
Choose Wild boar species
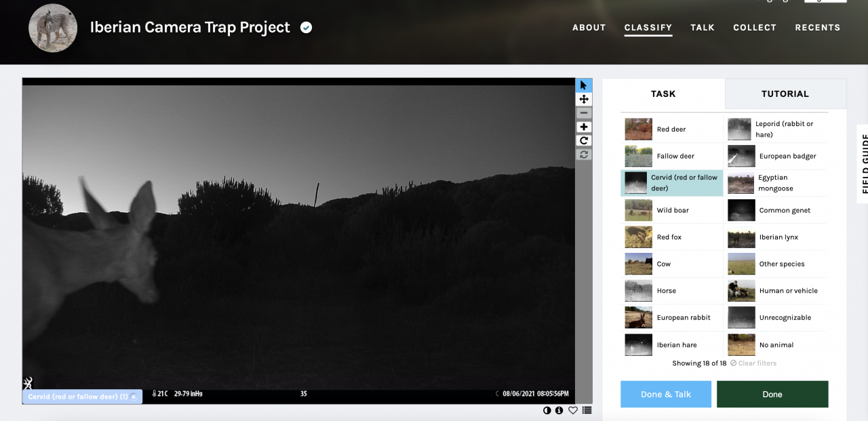(x=673, y=210)
